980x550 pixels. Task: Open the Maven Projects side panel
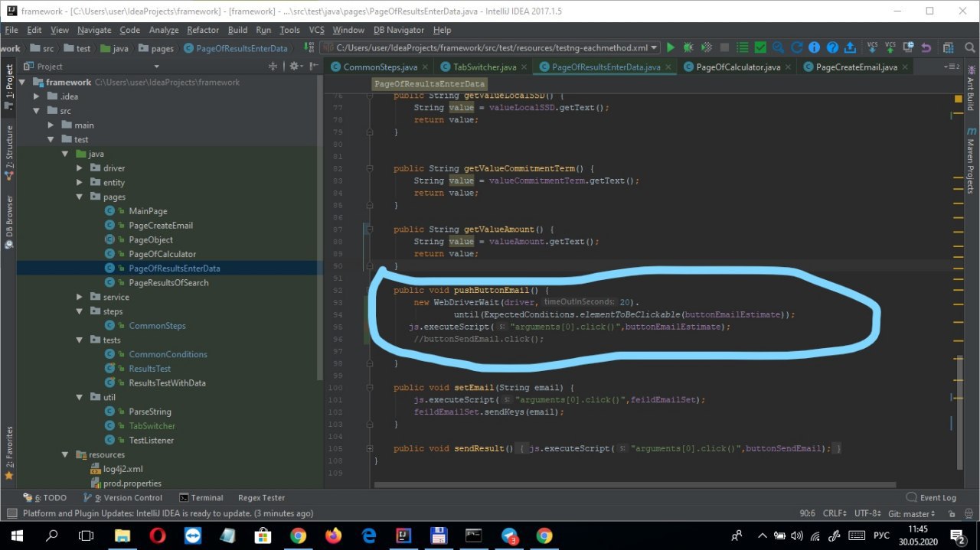(x=971, y=160)
